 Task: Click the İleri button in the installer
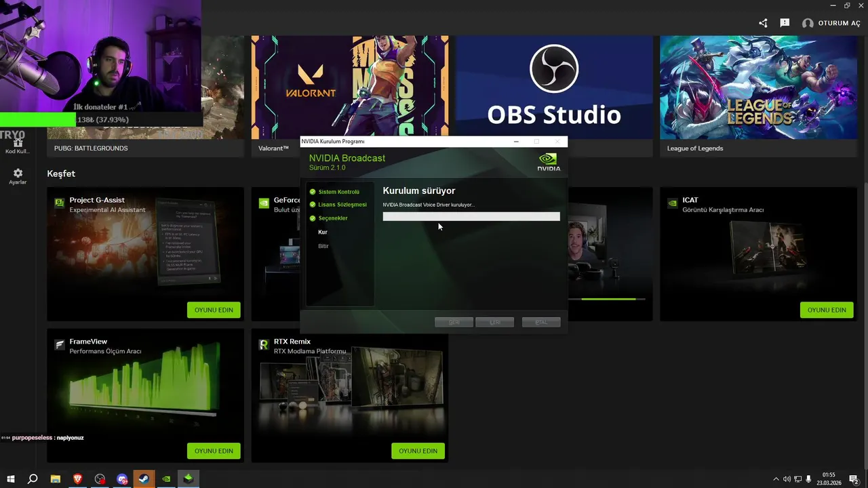pos(494,322)
